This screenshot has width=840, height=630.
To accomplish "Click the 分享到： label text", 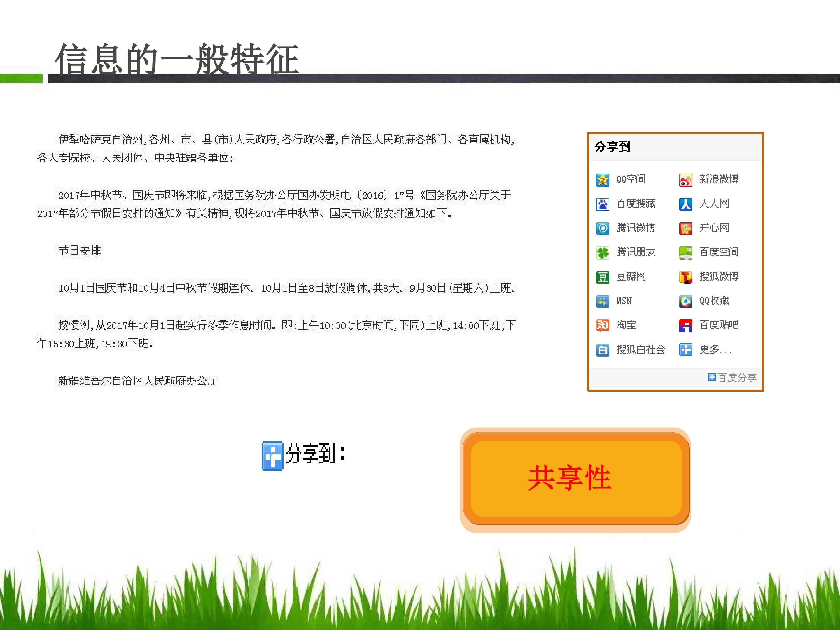I will tap(316, 454).
